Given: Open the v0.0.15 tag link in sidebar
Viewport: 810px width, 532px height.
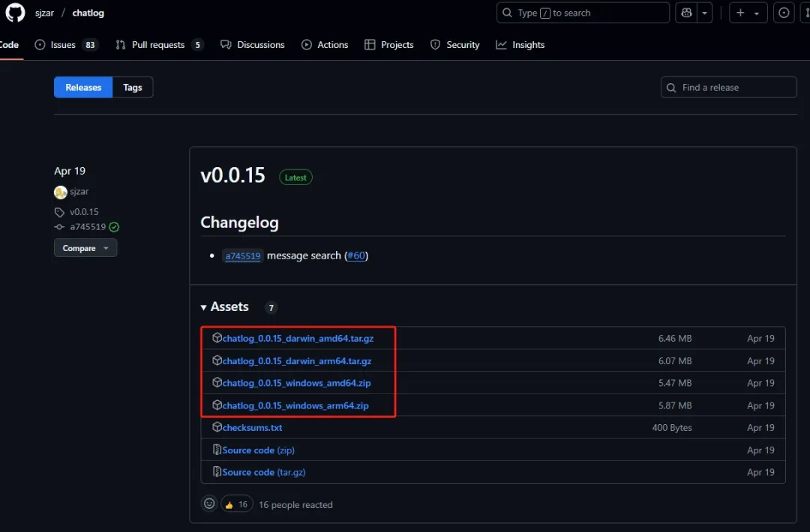Looking at the screenshot, I should 84,211.
